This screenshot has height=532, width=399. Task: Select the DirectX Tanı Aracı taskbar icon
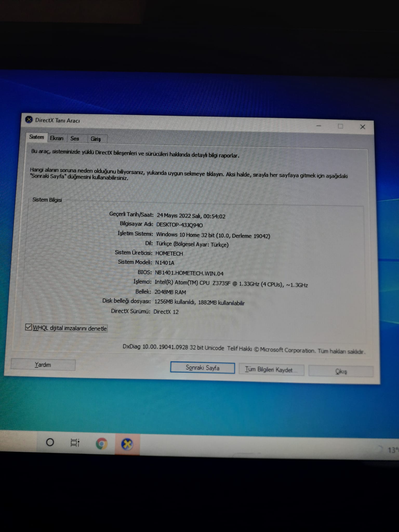tap(127, 444)
